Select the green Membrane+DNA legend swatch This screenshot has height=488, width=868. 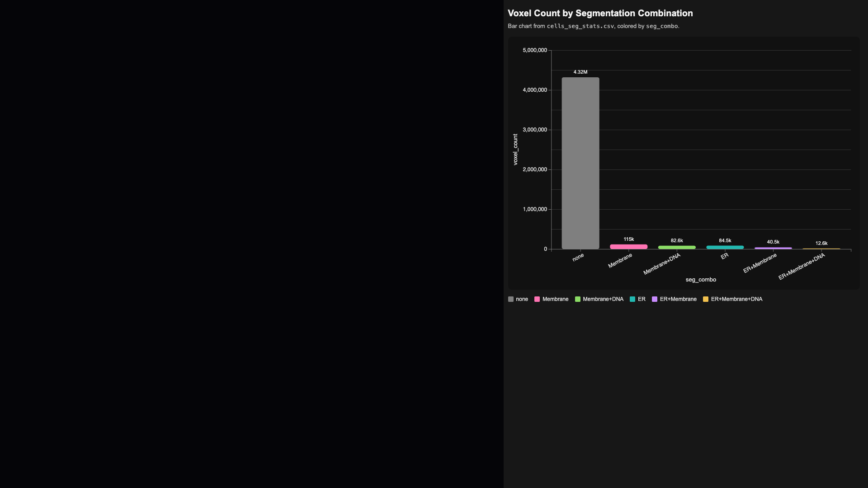[x=578, y=299]
